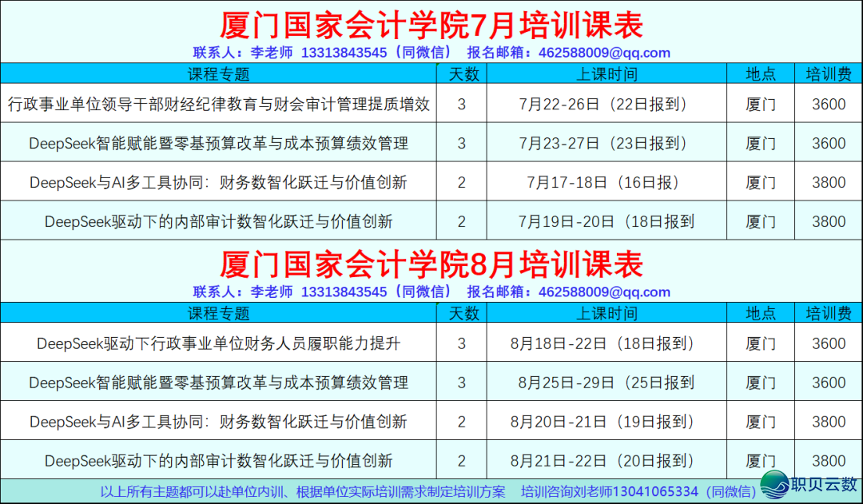Select the 8月20日-21日 row's DeepSeek与AI多工具协同 course
The height and width of the screenshot is (504, 863).
coord(218,422)
